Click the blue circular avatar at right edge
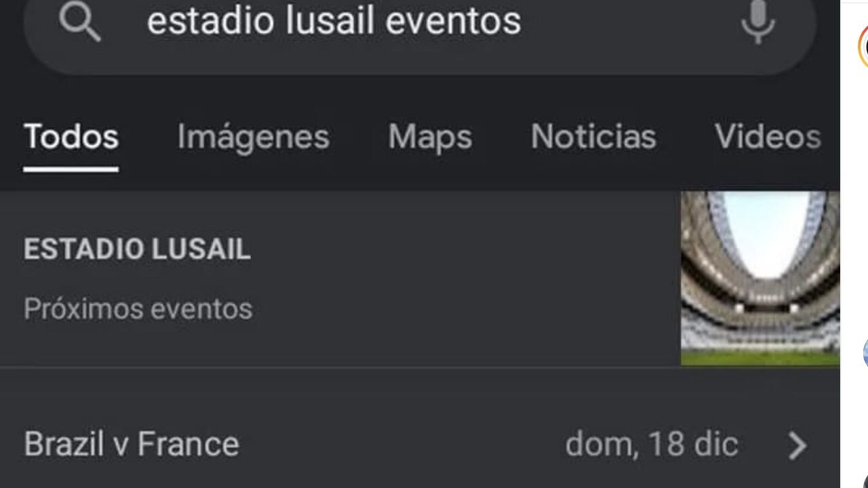The width and height of the screenshot is (868, 488). [865, 353]
